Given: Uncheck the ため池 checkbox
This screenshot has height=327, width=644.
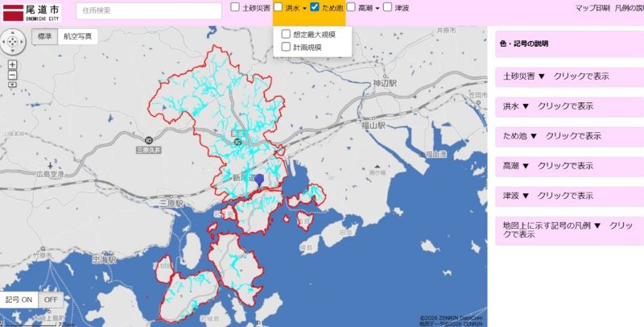Looking at the screenshot, I should [315, 7].
